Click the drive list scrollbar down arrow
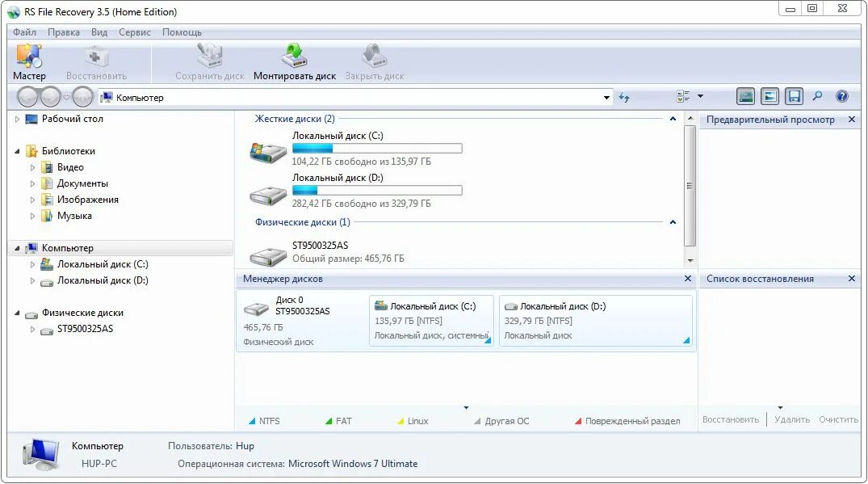This screenshot has width=868, height=484. (x=690, y=260)
